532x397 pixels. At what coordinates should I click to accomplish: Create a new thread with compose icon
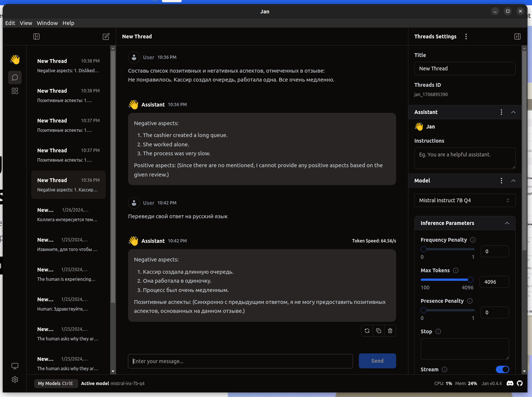[106, 36]
